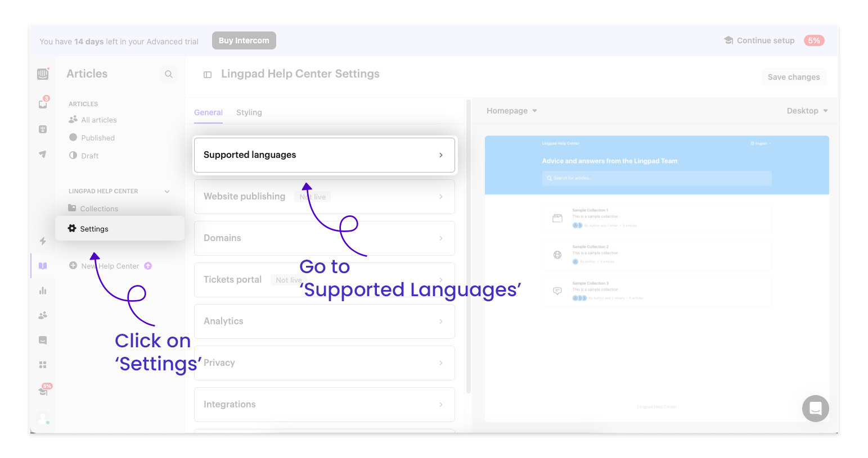Screen dimensions: 868x458
Task: Open the Contacts people icon in sidebar
Action: (43, 315)
